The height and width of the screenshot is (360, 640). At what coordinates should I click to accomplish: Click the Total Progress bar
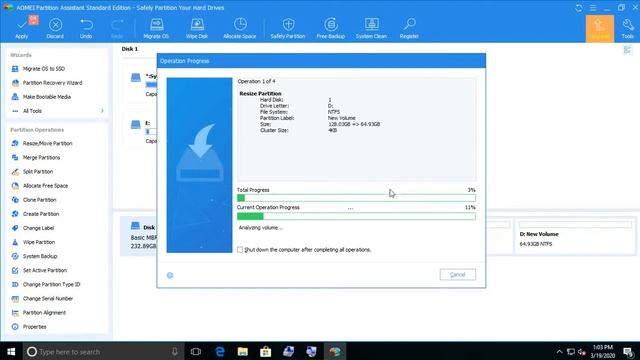(356, 198)
